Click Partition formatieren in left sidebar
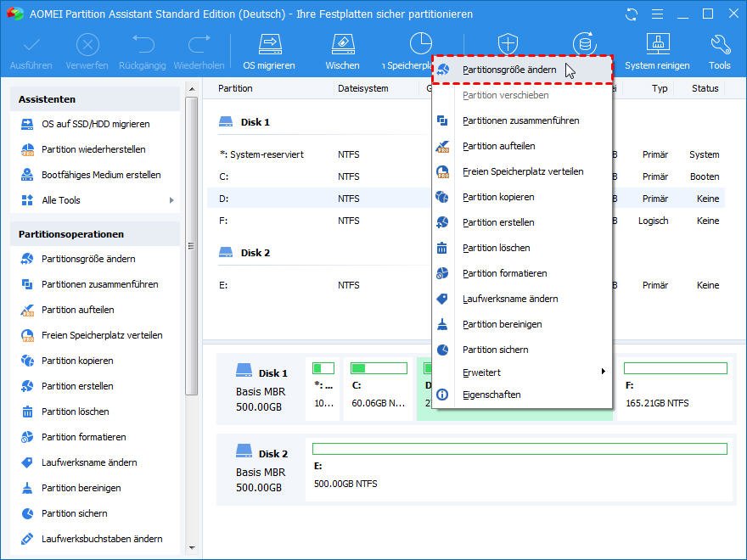747x560 pixels. [x=95, y=437]
